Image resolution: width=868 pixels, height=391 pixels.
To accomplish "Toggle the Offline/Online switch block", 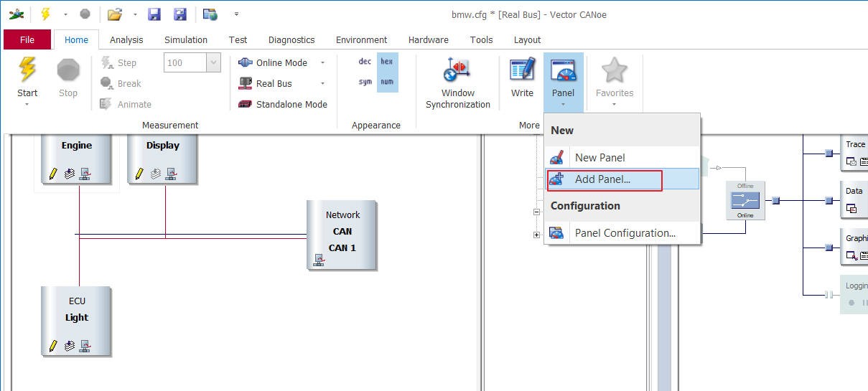I will point(745,200).
